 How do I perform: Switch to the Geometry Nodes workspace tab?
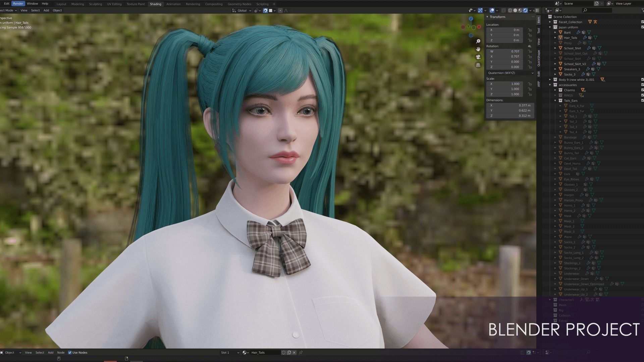(x=239, y=4)
